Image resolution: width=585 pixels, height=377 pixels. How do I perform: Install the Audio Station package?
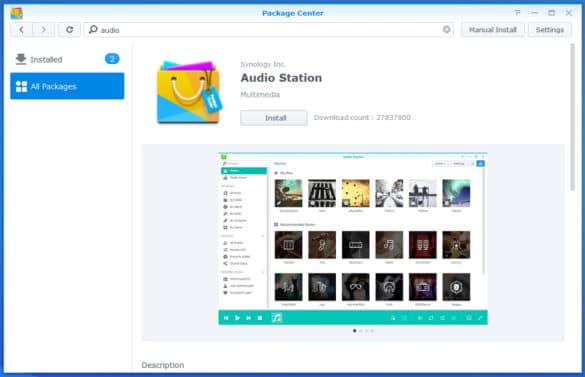click(x=274, y=118)
